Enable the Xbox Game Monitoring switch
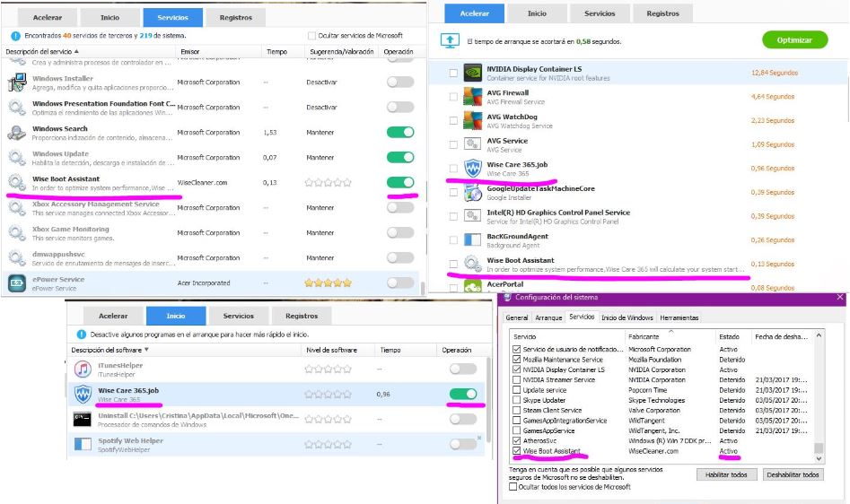The image size is (850, 504). pos(400,232)
